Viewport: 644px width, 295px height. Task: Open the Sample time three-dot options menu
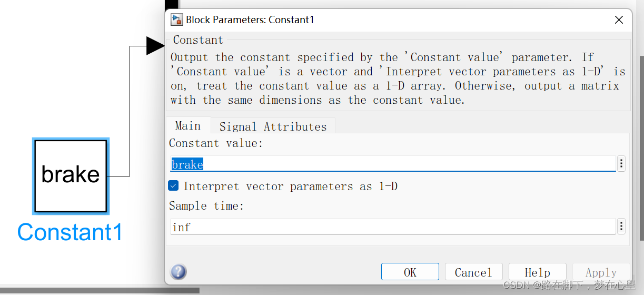pyautogui.click(x=621, y=227)
